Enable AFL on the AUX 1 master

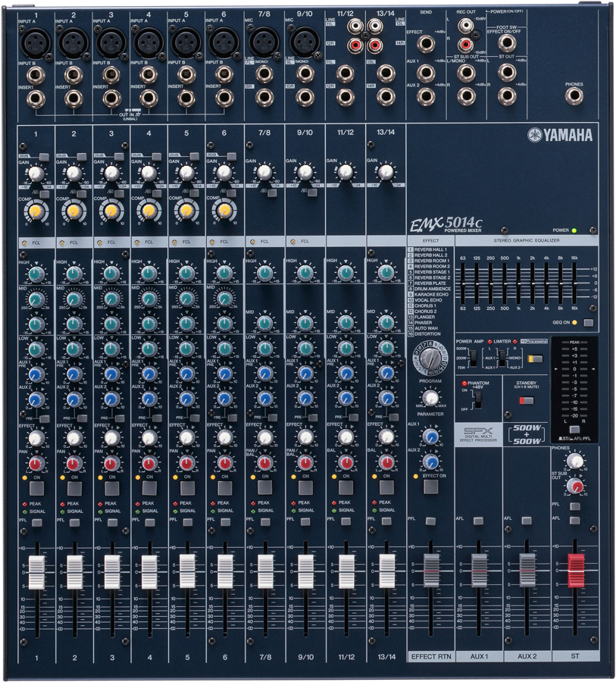point(479,521)
